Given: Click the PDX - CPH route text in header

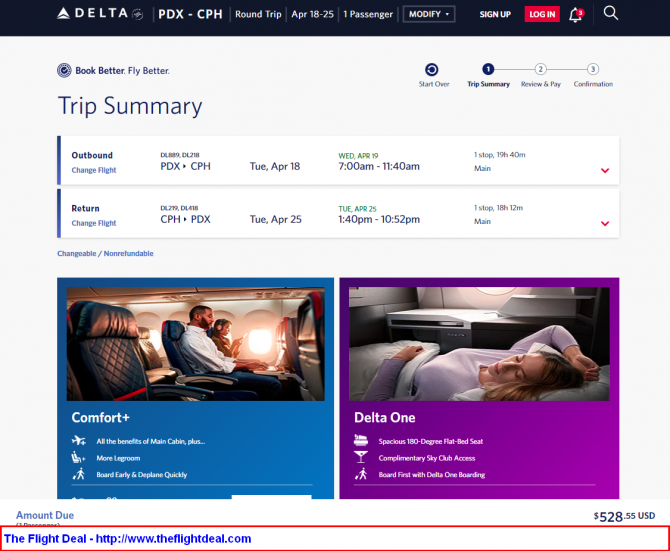Looking at the screenshot, I should pos(190,14).
